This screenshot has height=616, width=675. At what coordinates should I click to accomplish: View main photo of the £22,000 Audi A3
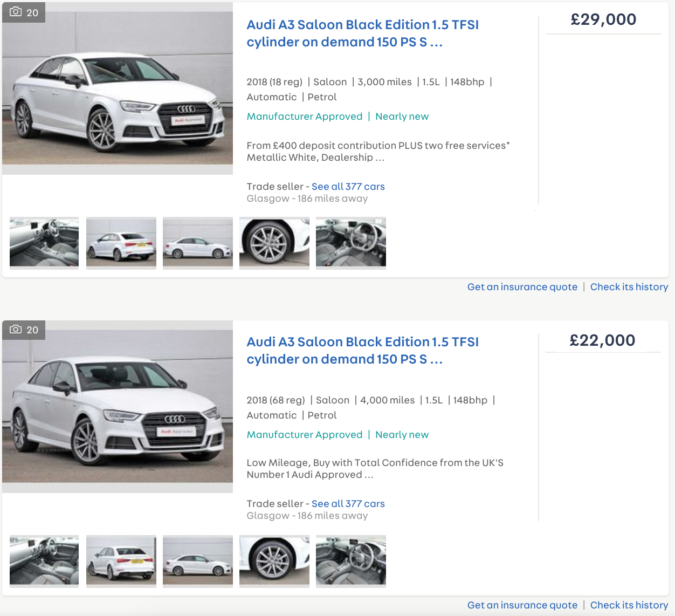[118, 407]
